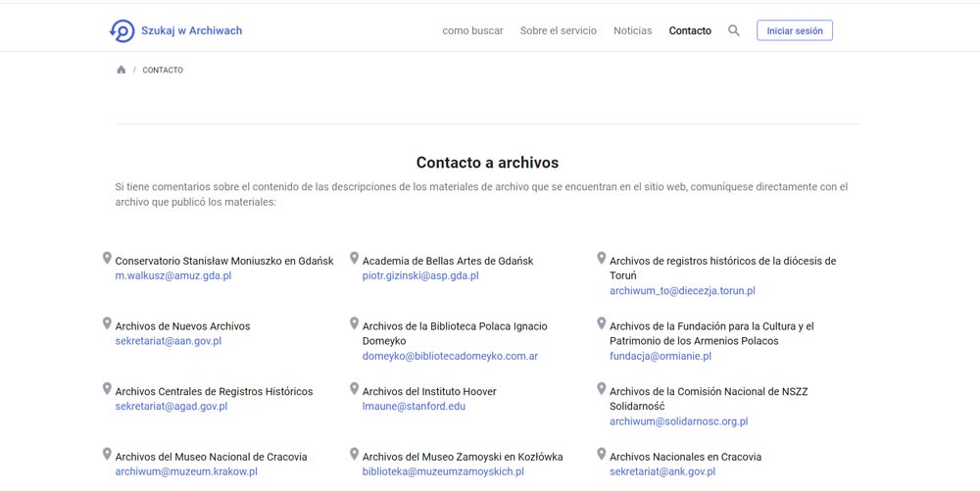980x491 pixels.
Task: Select the Contacto menu item
Action: (x=690, y=30)
